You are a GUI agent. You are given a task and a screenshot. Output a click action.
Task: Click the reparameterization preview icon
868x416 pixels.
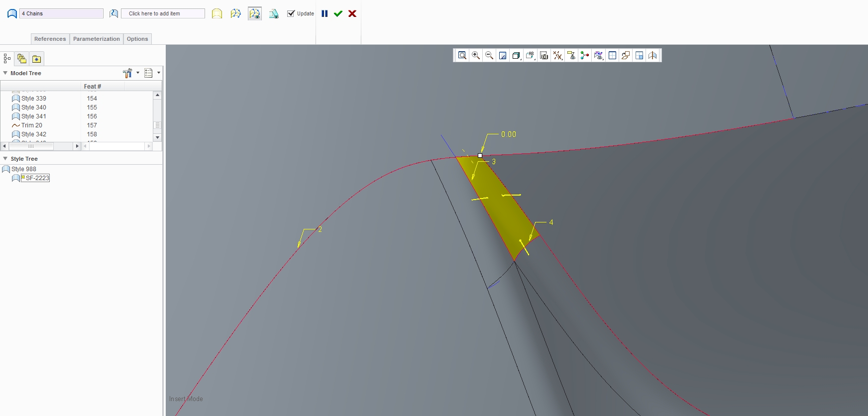point(274,13)
